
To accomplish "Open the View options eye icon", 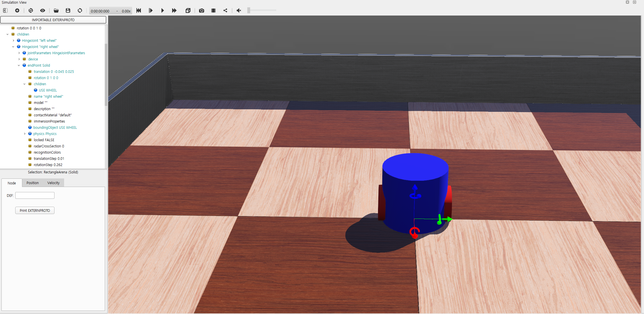I will [43, 10].
